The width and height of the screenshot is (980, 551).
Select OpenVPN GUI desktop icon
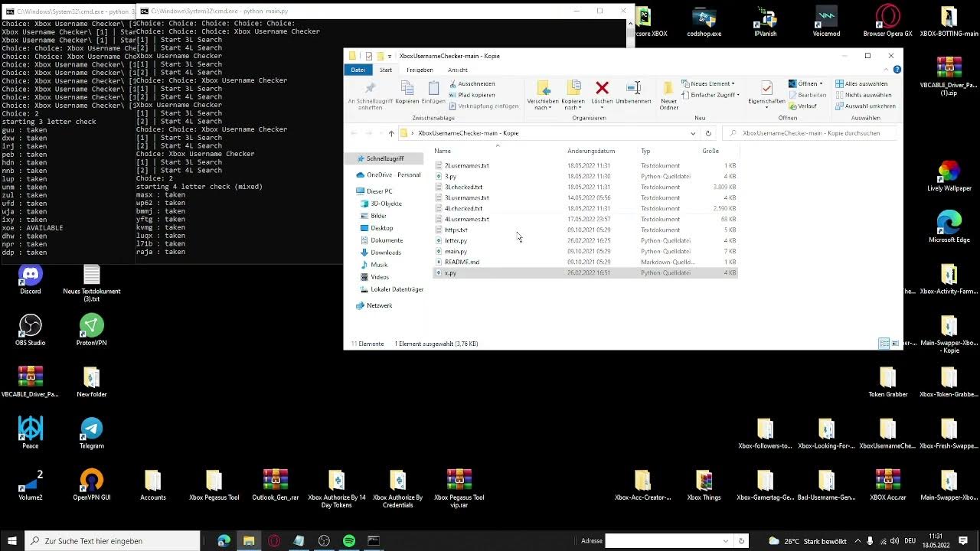(92, 484)
